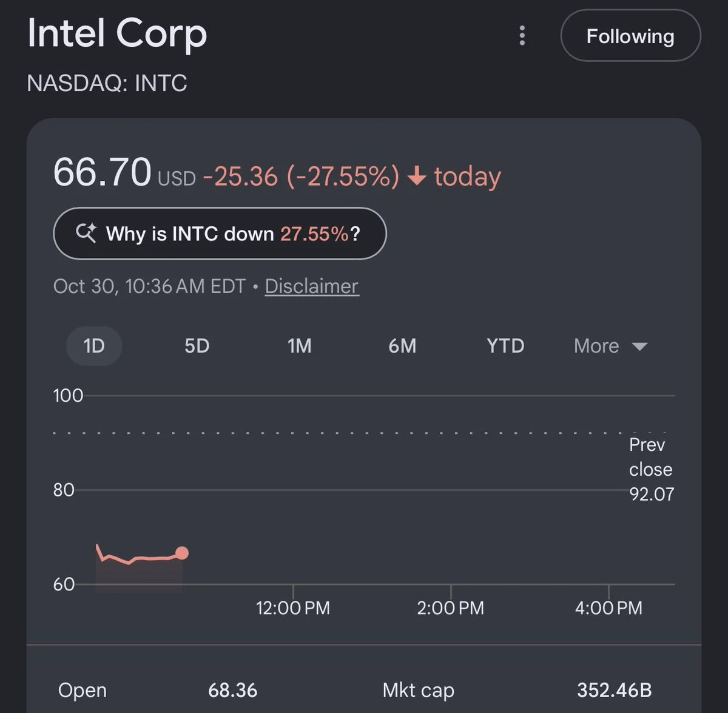
Task: Select the 6M chart range tab
Action: tap(402, 346)
